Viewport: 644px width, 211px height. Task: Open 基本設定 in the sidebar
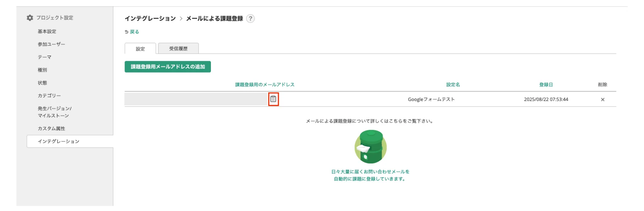click(47, 32)
